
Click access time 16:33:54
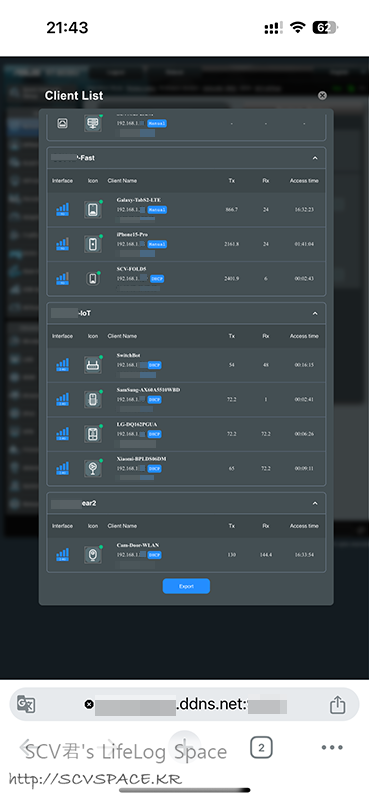point(304,555)
